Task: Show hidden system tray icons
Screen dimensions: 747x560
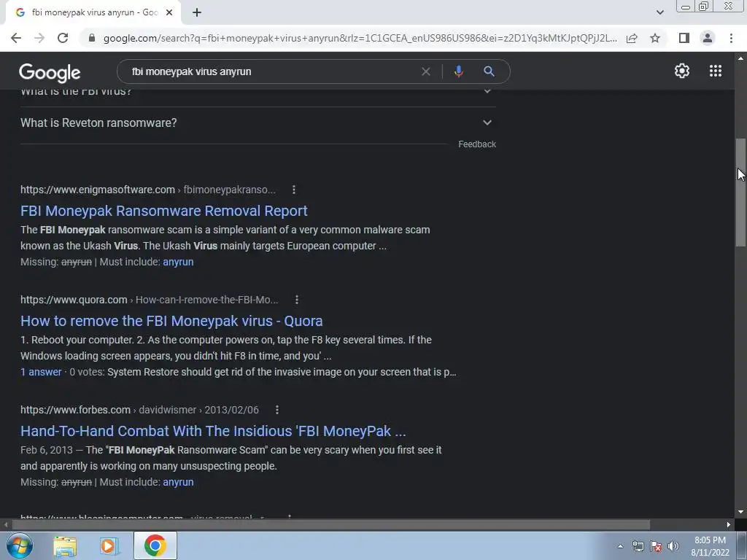Action: point(620,547)
